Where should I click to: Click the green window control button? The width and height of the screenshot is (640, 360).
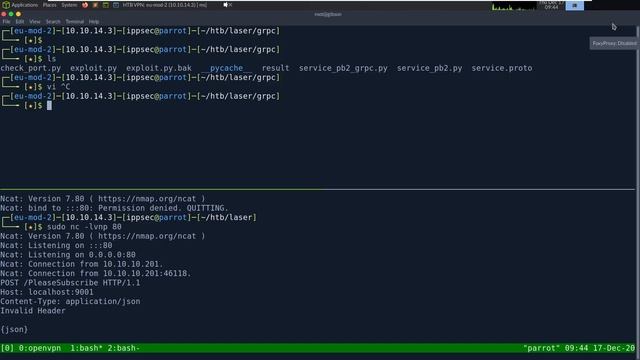pyautogui.click(x=11, y=14)
